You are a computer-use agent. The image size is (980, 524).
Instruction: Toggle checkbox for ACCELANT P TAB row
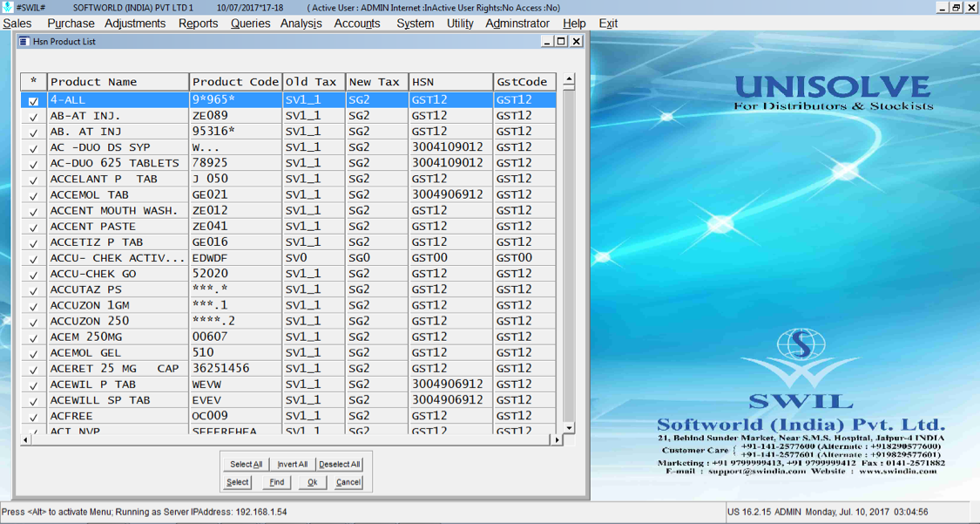[34, 180]
